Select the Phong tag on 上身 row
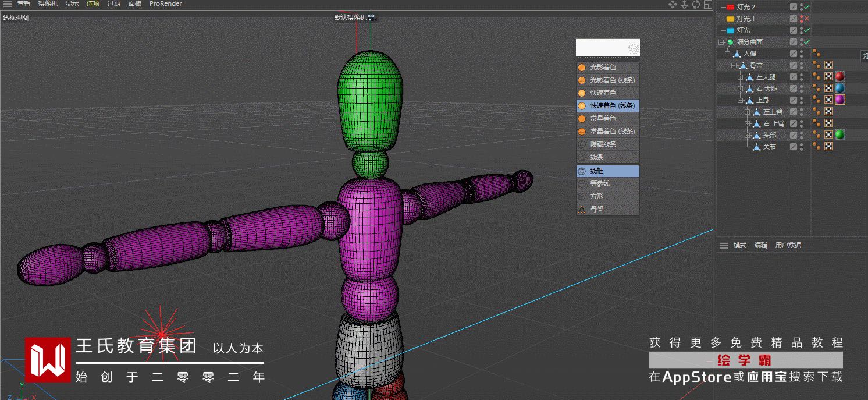The width and height of the screenshot is (868, 400). pyautogui.click(x=817, y=100)
